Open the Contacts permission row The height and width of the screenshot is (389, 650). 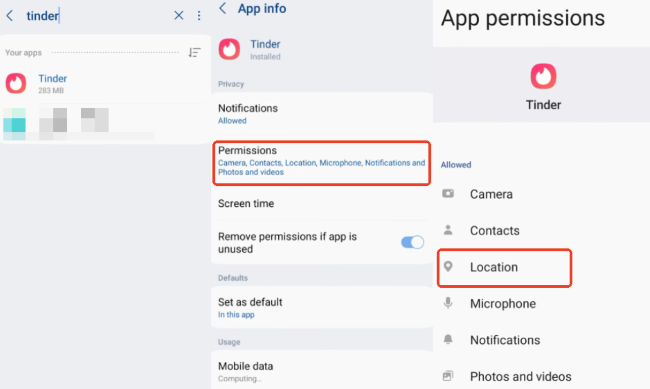coord(541,231)
